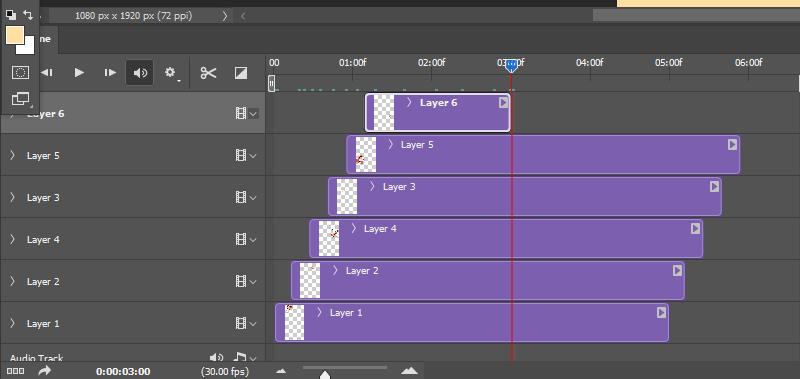Open motion options on Layer 5 clip end
Screen dimensions: 800x379
click(733, 144)
